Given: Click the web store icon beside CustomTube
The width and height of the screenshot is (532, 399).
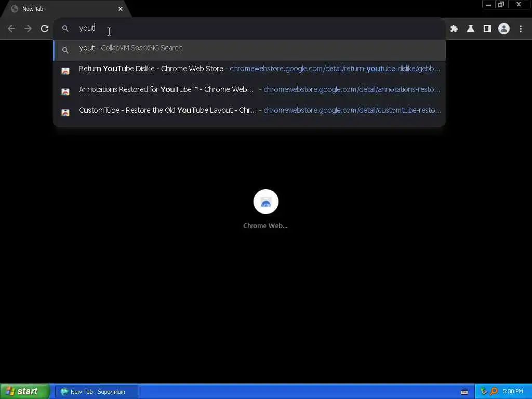Looking at the screenshot, I should (x=65, y=112).
